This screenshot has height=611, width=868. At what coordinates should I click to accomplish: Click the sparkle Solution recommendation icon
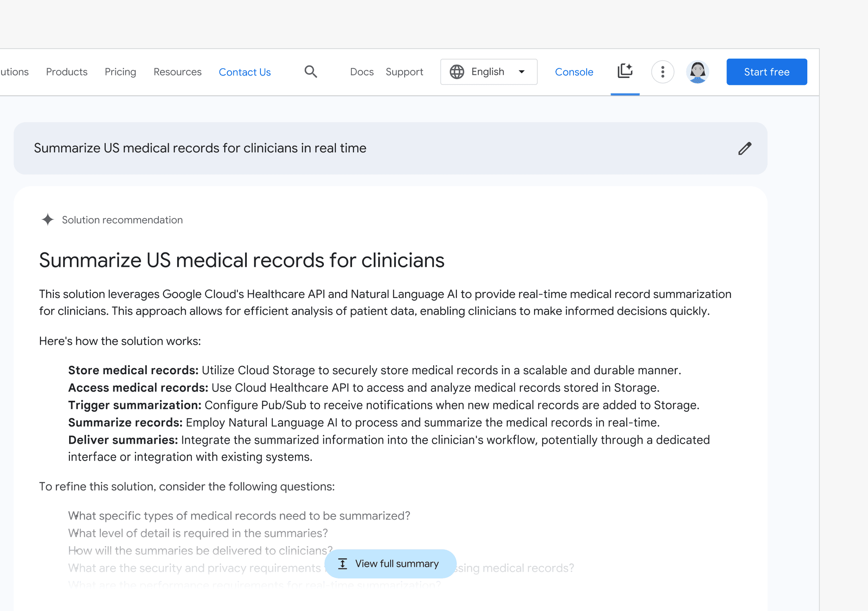click(48, 219)
